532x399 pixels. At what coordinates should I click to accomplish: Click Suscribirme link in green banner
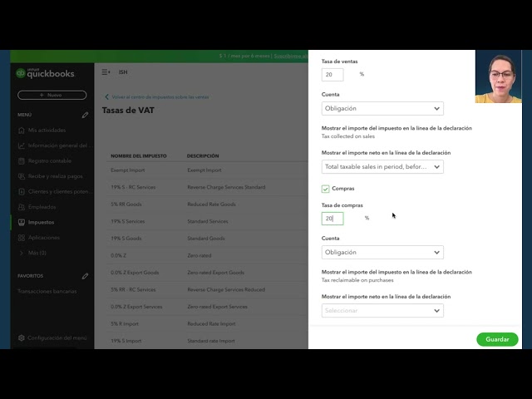point(290,56)
